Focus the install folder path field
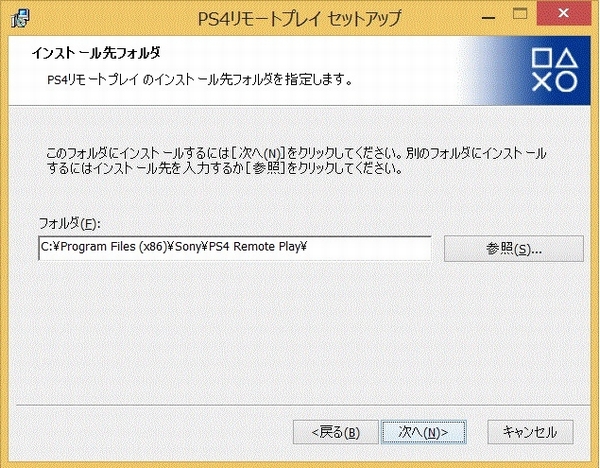Image resolution: width=600 pixels, height=468 pixels. point(235,247)
